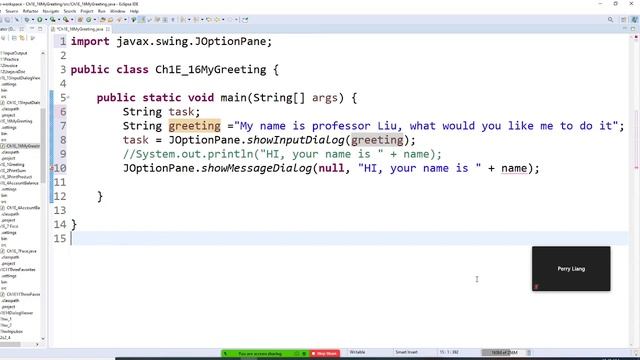The height and width of the screenshot is (360, 640).
Task: Open the Refactor menu
Action: coord(30,11)
